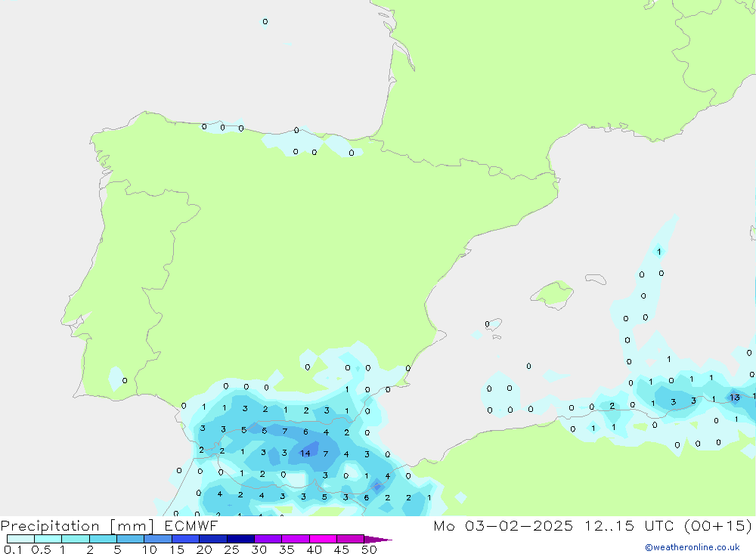Select the 5–10 mm legend color swatch

click(x=131, y=539)
